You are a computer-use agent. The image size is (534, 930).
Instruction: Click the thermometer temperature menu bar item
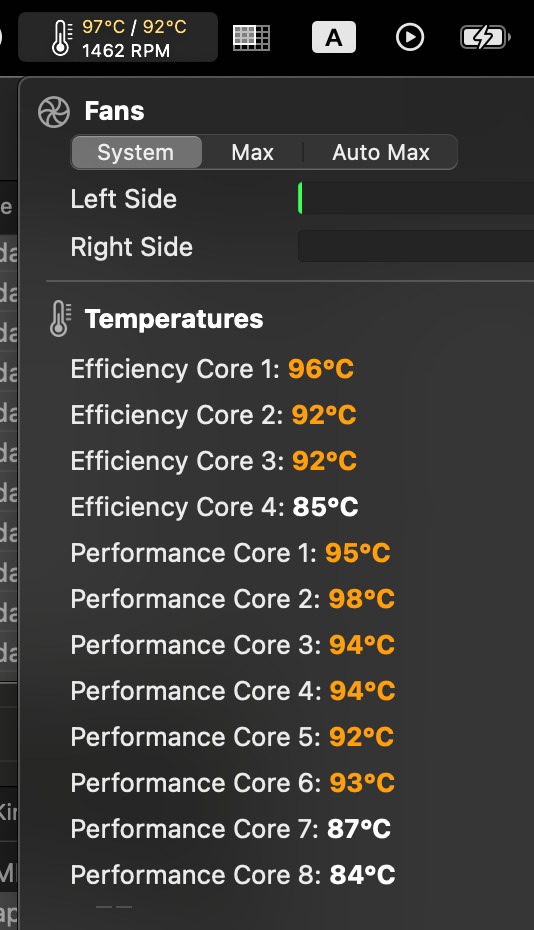(118, 37)
